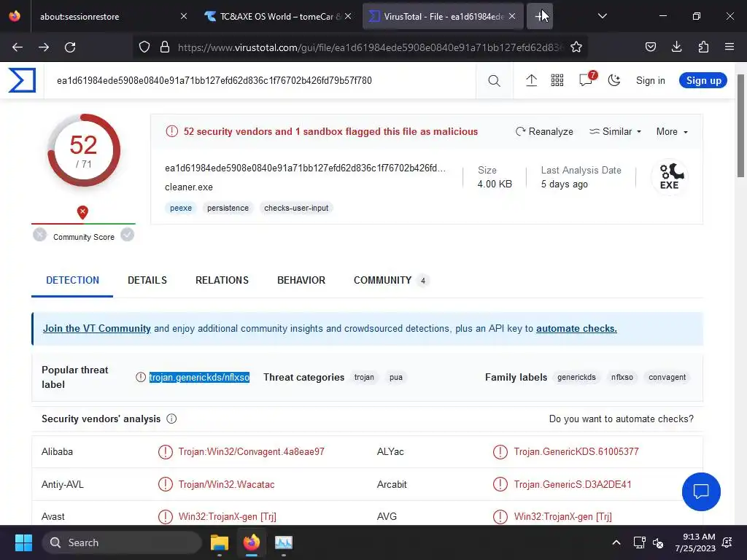Open the Pocket save icon
The image size is (747, 560).
tap(650, 47)
